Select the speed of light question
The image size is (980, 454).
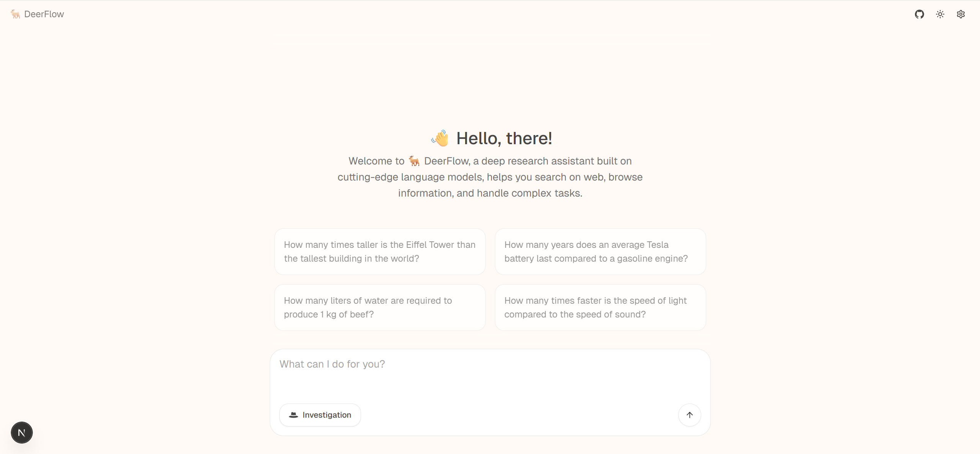pos(600,308)
